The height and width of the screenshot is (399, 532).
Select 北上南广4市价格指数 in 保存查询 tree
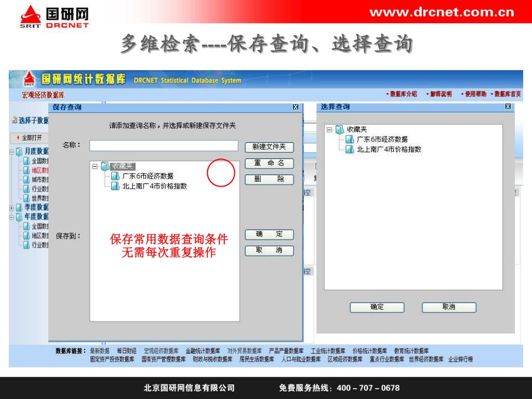(x=155, y=186)
